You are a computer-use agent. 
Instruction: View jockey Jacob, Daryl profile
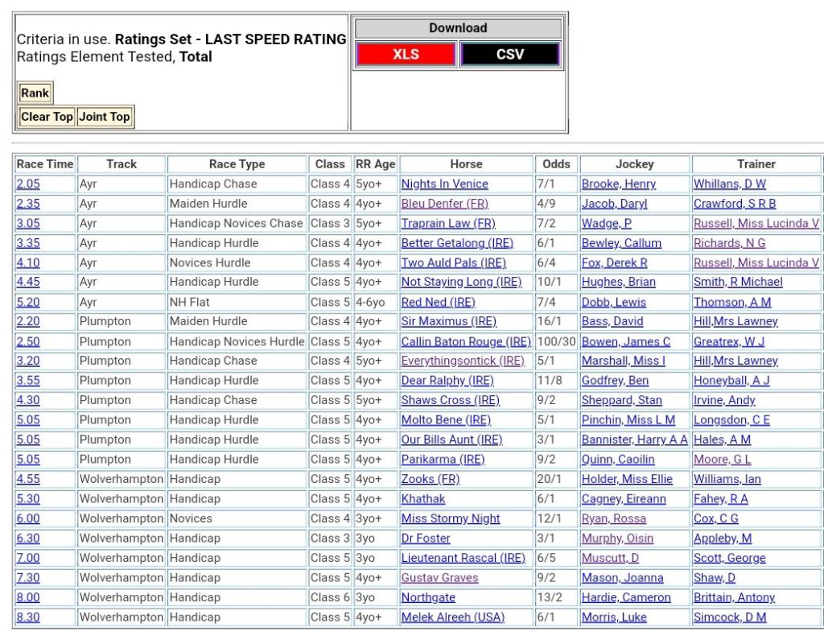(x=614, y=204)
